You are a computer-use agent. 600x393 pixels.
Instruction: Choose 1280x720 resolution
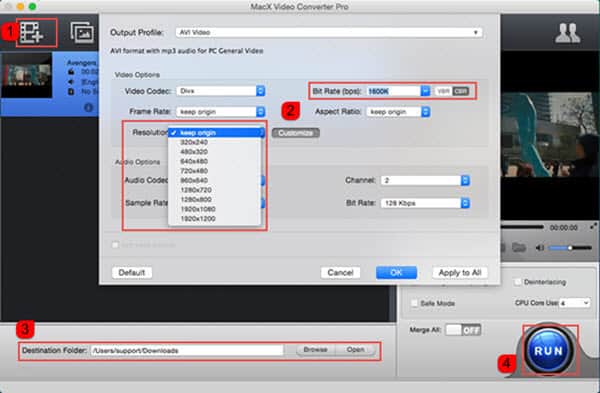[215, 190]
